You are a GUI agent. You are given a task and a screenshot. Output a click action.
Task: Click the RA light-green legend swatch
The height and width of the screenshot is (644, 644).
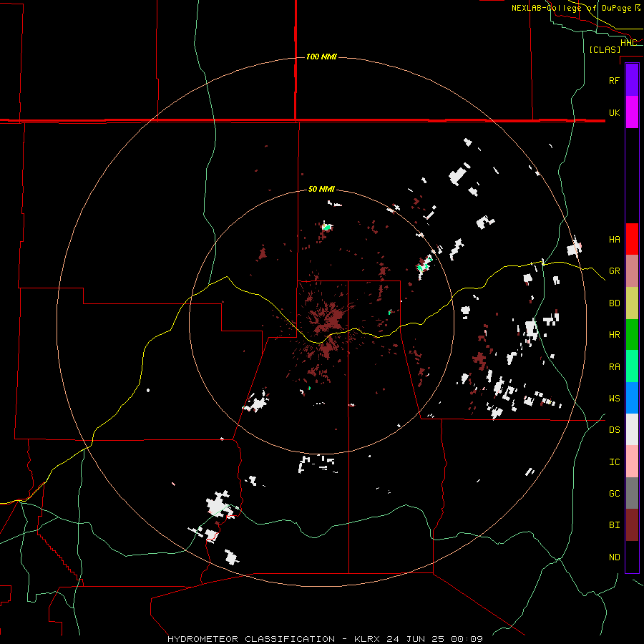point(632,366)
